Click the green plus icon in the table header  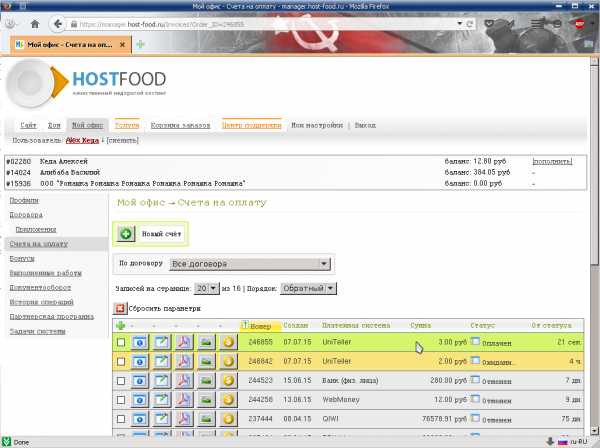[121, 326]
